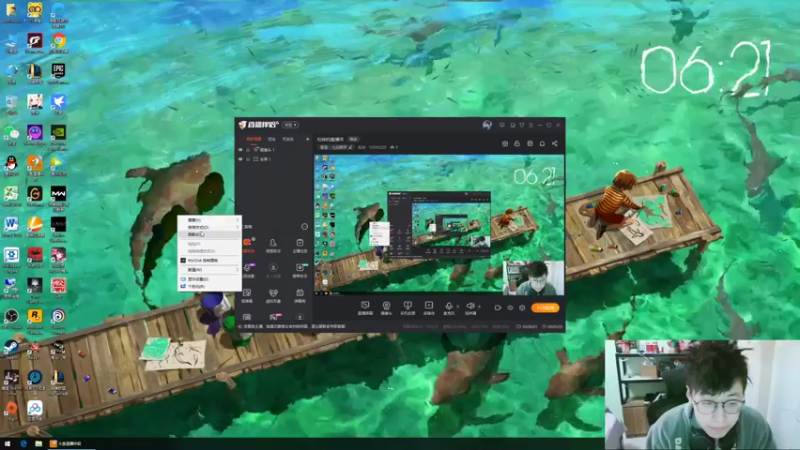The image size is (800, 450).
Task: Click the orange start streaming button
Action: [x=545, y=308]
